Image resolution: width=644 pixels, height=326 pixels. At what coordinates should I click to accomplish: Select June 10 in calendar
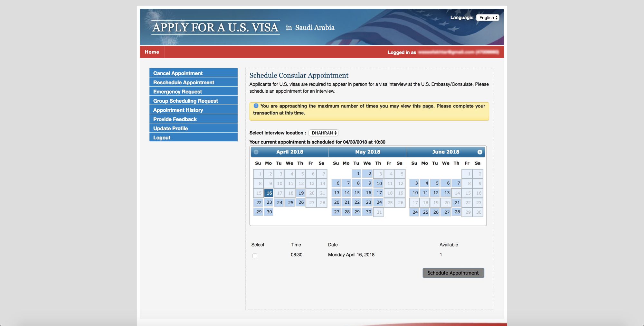tap(414, 193)
